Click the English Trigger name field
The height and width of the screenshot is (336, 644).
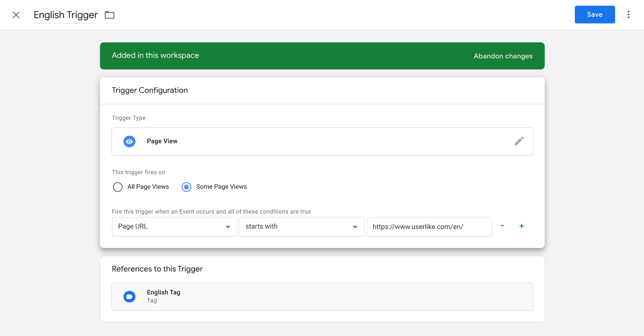[x=66, y=15]
